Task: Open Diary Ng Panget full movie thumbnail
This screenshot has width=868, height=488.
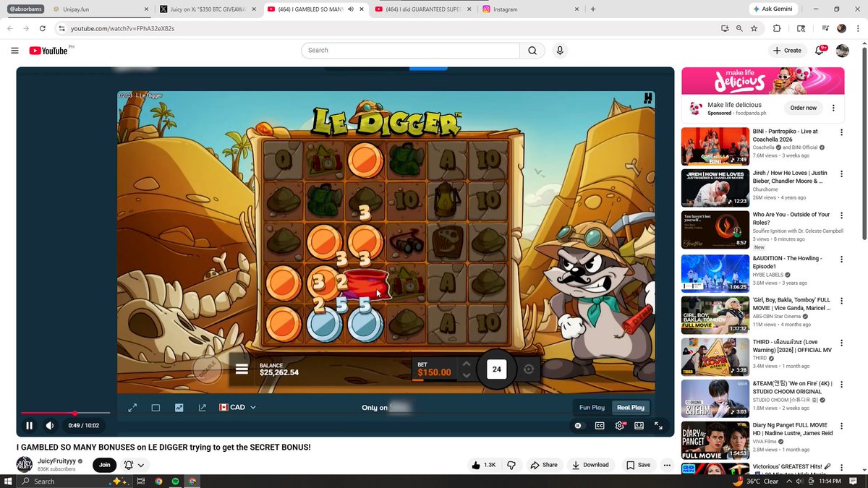Action: point(715,440)
